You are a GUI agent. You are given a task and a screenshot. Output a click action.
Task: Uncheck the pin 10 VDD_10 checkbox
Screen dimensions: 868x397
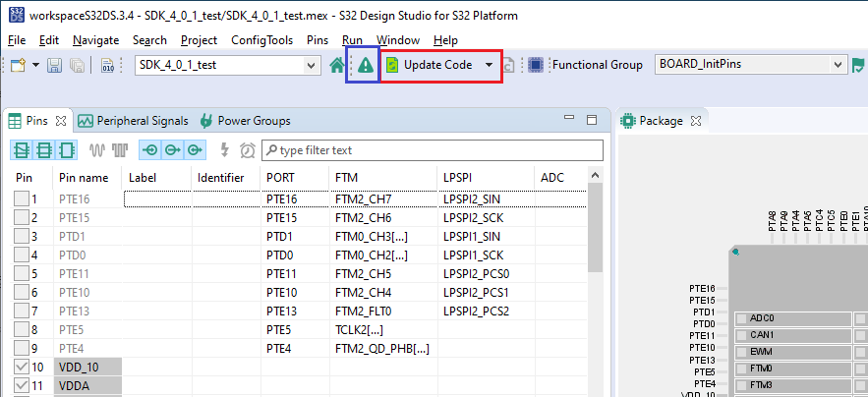pyautogui.click(x=22, y=367)
